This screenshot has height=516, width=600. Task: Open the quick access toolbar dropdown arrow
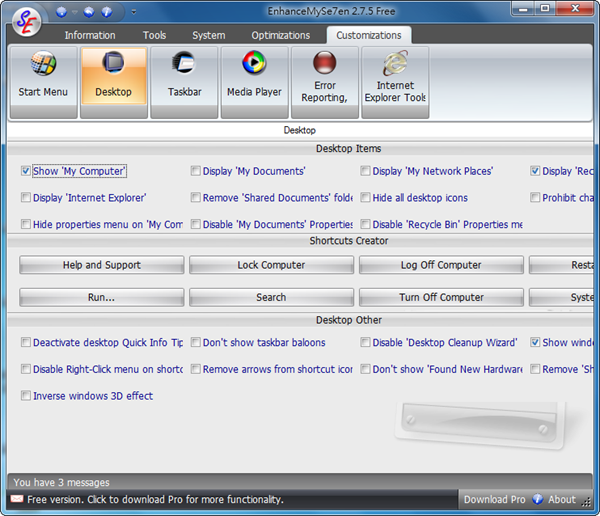[x=134, y=12]
